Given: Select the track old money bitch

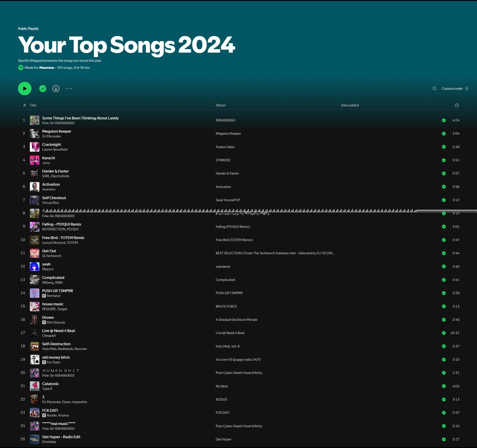Looking at the screenshot, I should [56, 357].
